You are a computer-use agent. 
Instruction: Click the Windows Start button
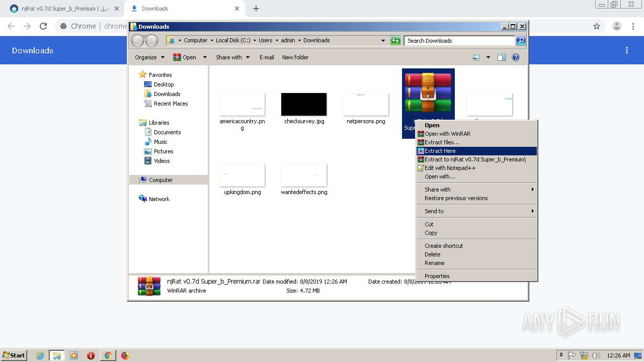click(14, 355)
